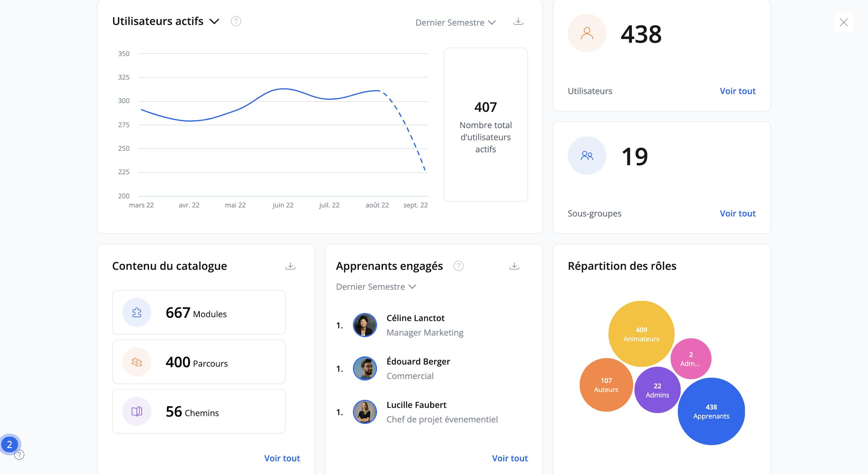Download the Utilisateurs actifs chart data
This screenshot has width=868, height=474.
click(x=518, y=22)
